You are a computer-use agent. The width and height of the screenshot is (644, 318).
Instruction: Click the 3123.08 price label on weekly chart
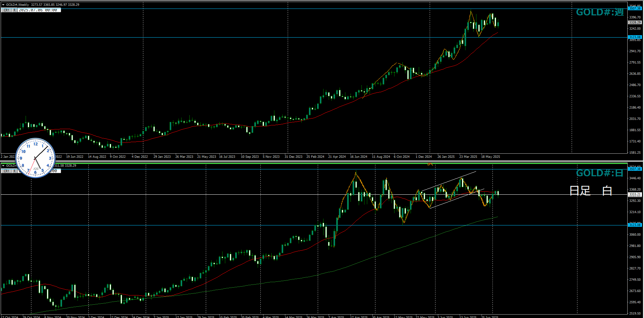(x=635, y=37)
